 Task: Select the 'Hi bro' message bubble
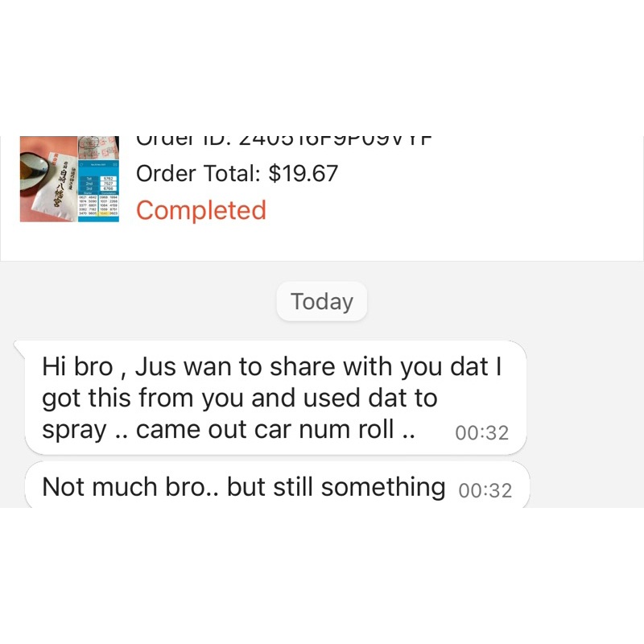[x=274, y=398]
